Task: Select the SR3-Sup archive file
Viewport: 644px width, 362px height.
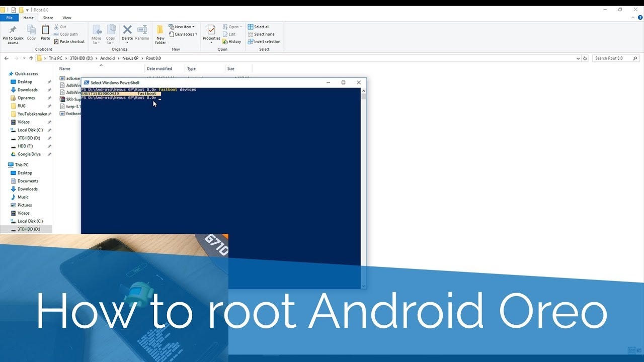Action: (x=70, y=100)
